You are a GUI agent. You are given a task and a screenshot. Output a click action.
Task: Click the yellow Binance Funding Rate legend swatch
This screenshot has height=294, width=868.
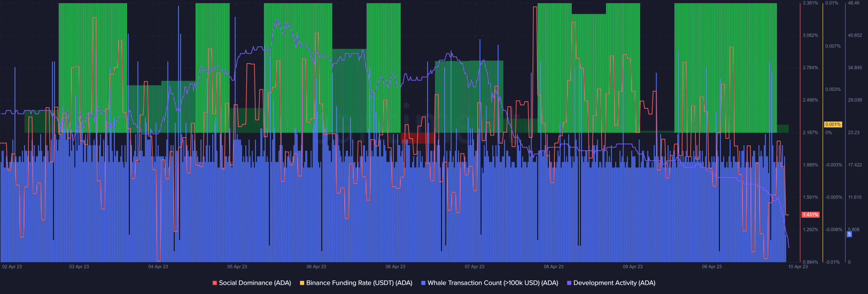click(x=302, y=283)
